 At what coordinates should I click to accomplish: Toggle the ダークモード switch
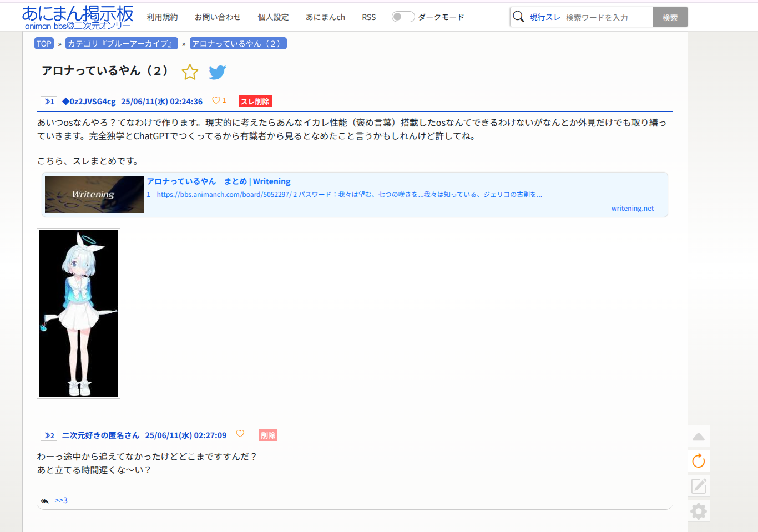[x=403, y=17]
